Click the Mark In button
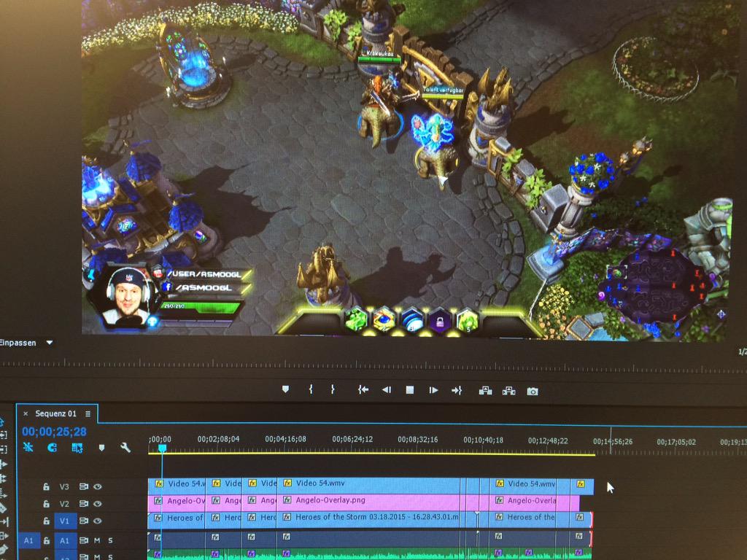 point(311,389)
